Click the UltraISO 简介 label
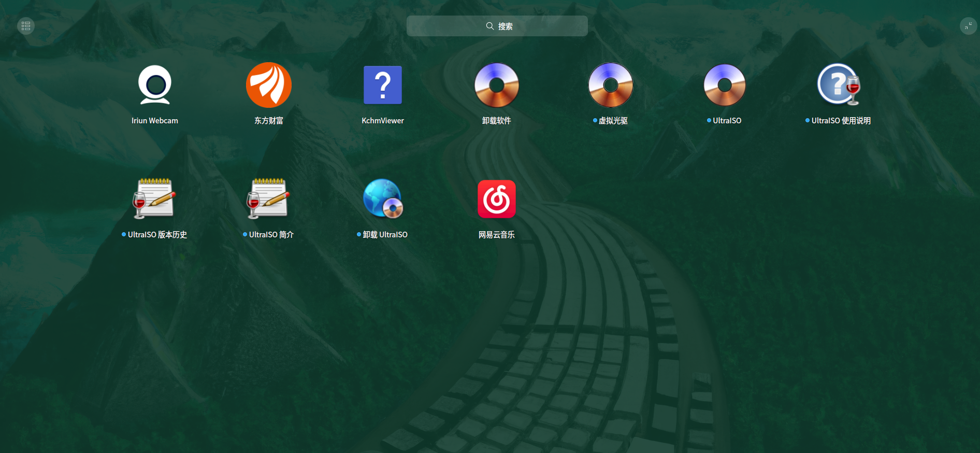The image size is (980, 453). tap(271, 235)
